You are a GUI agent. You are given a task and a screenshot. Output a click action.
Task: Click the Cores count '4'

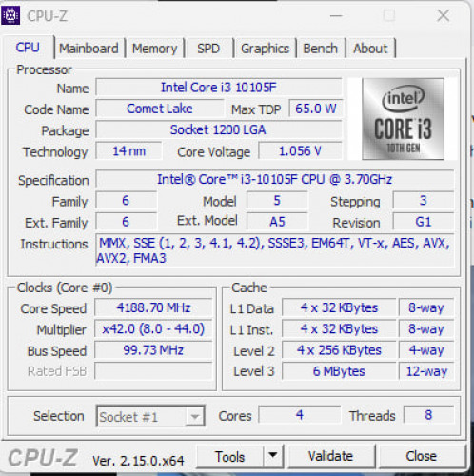coord(300,415)
